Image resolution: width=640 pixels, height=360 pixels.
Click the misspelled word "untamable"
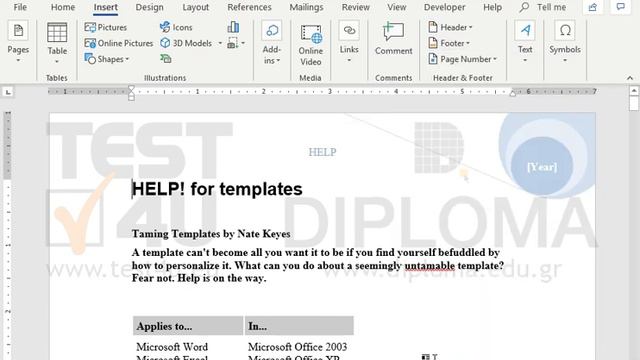pyautogui.click(x=429, y=266)
